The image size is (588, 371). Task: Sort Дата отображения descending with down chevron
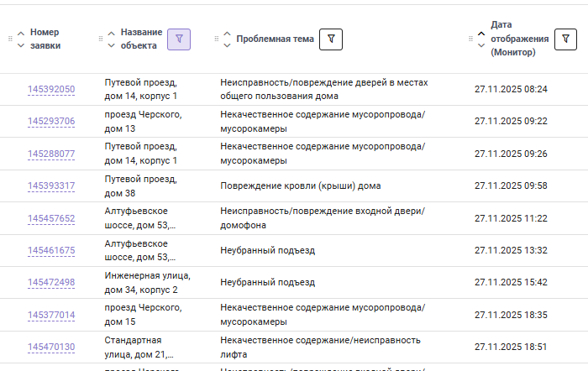pyautogui.click(x=481, y=45)
